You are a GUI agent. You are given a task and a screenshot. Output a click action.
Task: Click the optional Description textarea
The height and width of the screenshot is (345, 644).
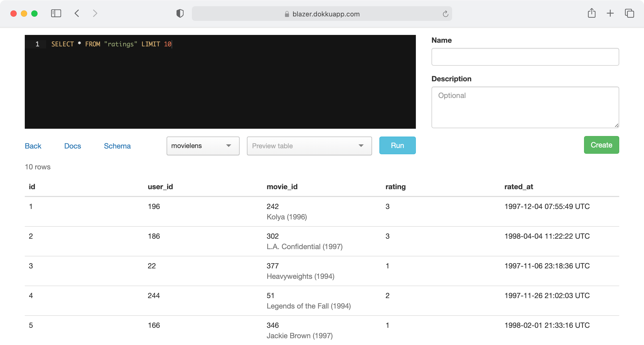525,107
